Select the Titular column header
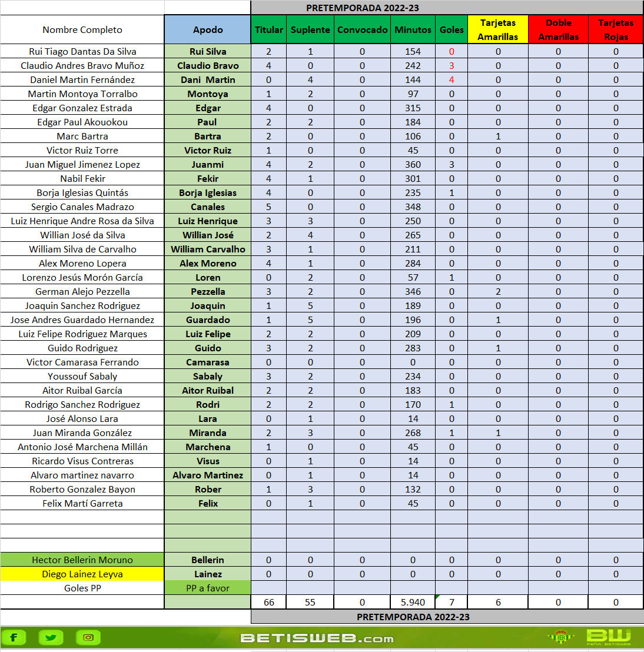Image resolution: width=644 pixels, height=652 pixels. (269, 29)
